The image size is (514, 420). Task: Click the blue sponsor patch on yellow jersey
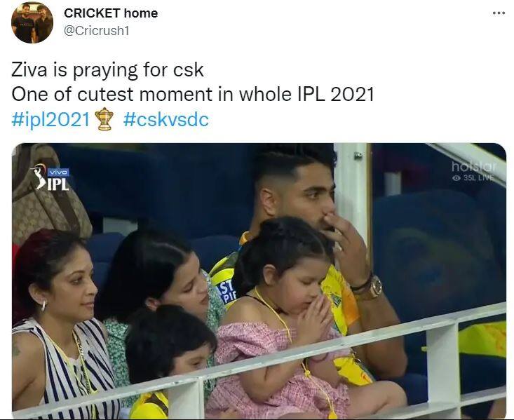226,291
